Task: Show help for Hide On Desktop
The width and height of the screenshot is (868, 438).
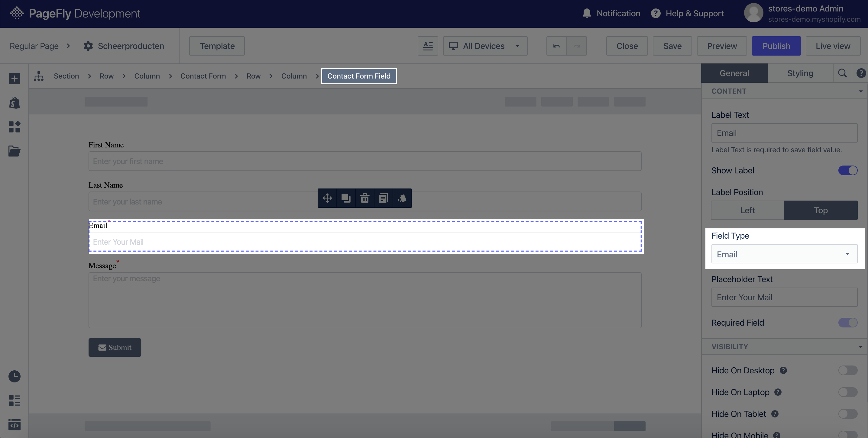Action: coord(783,370)
